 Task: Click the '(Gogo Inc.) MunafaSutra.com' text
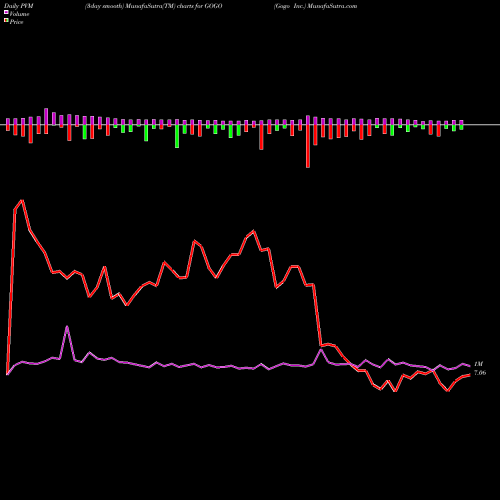[x=315, y=6]
